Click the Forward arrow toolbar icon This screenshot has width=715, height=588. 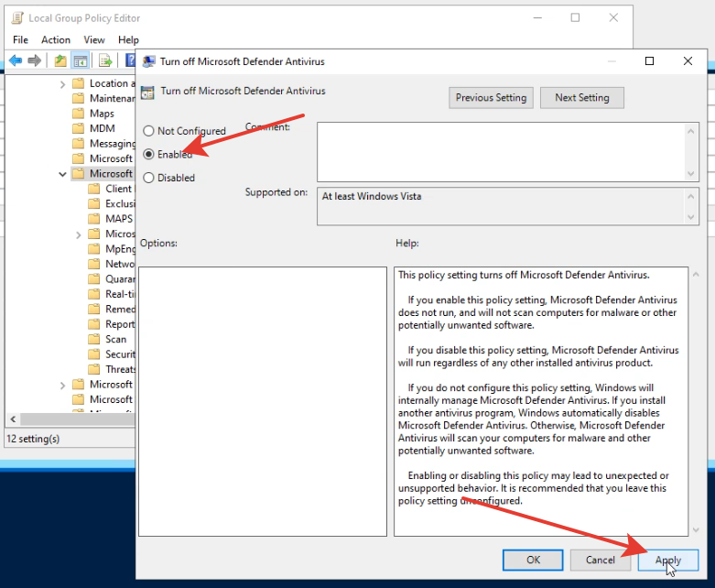tap(35, 60)
